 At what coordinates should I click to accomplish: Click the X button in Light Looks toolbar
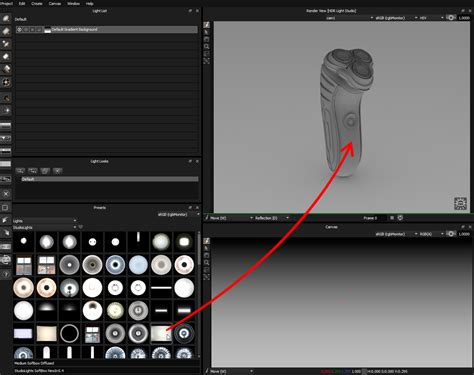tap(58, 171)
